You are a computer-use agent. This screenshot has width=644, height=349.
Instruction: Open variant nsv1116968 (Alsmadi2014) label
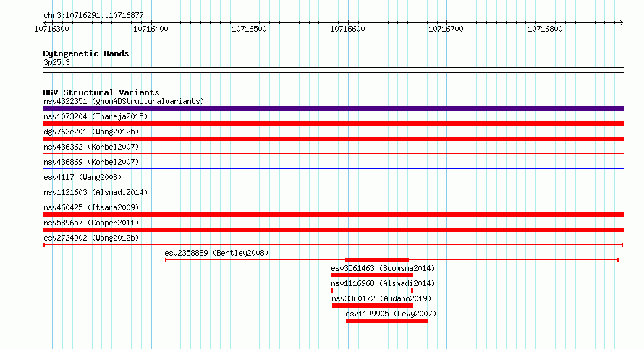click(x=383, y=283)
